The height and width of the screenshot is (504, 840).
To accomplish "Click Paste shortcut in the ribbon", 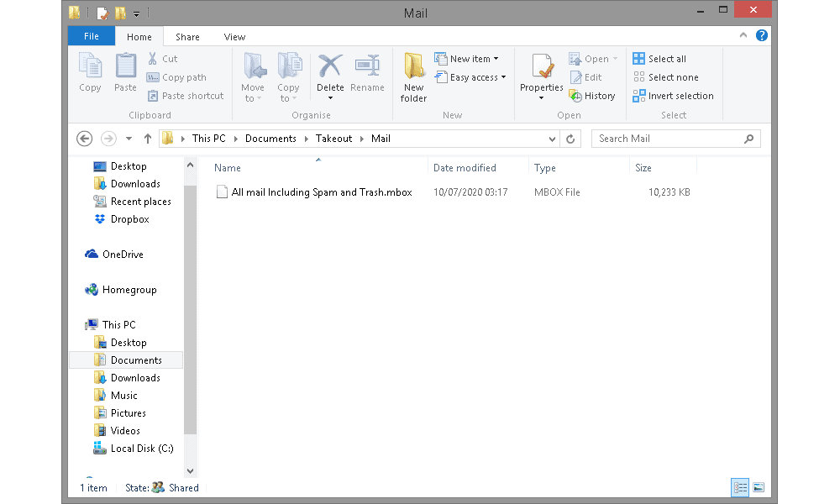I will pyautogui.click(x=186, y=96).
